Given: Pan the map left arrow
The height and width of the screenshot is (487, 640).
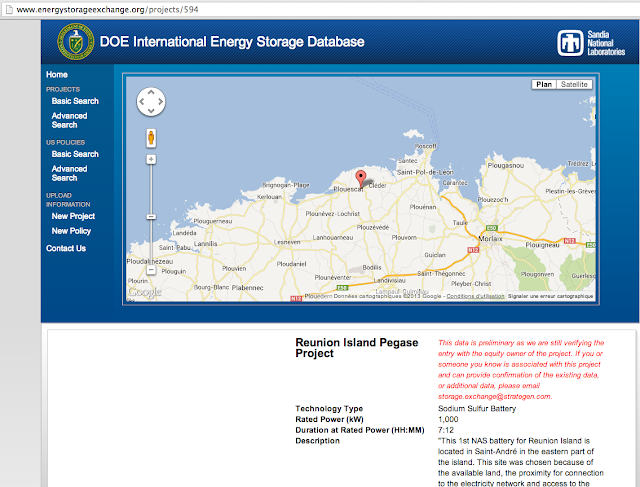Looking at the screenshot, I should click(x=142, y=102).
